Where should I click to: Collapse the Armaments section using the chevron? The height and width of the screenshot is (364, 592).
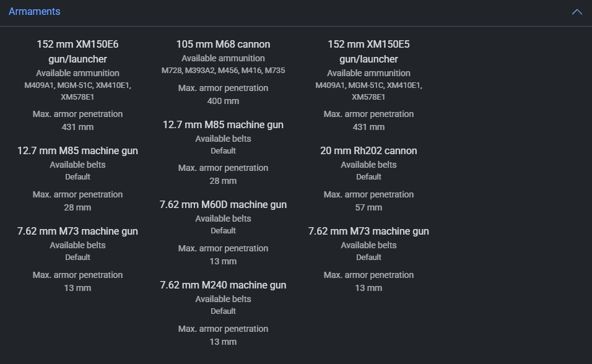click(577, 12)
